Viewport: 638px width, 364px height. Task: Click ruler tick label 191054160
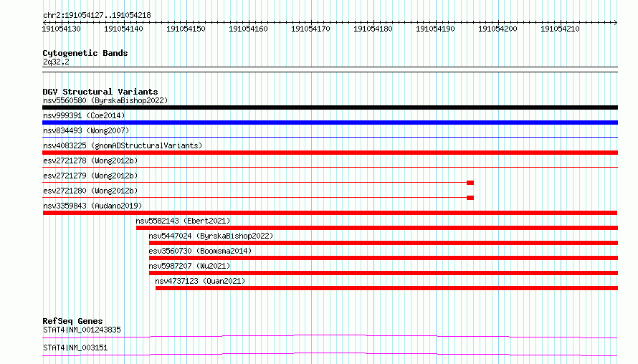(x=248, y=29)
